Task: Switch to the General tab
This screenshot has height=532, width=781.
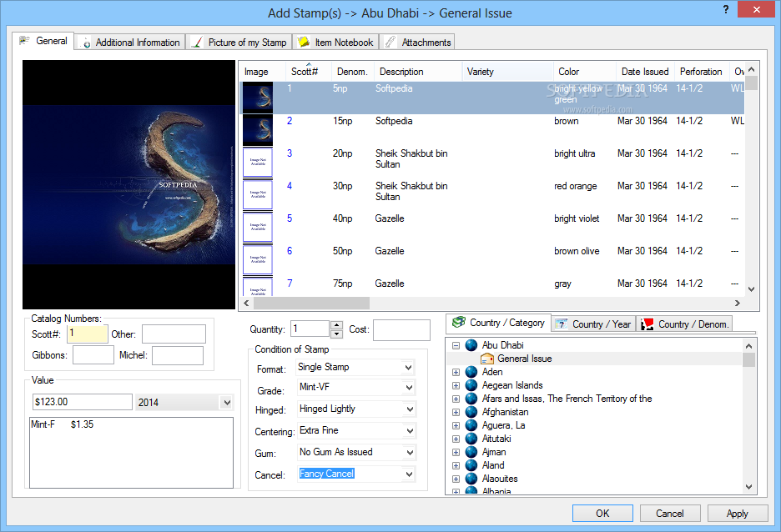Action: click(43, 41)
